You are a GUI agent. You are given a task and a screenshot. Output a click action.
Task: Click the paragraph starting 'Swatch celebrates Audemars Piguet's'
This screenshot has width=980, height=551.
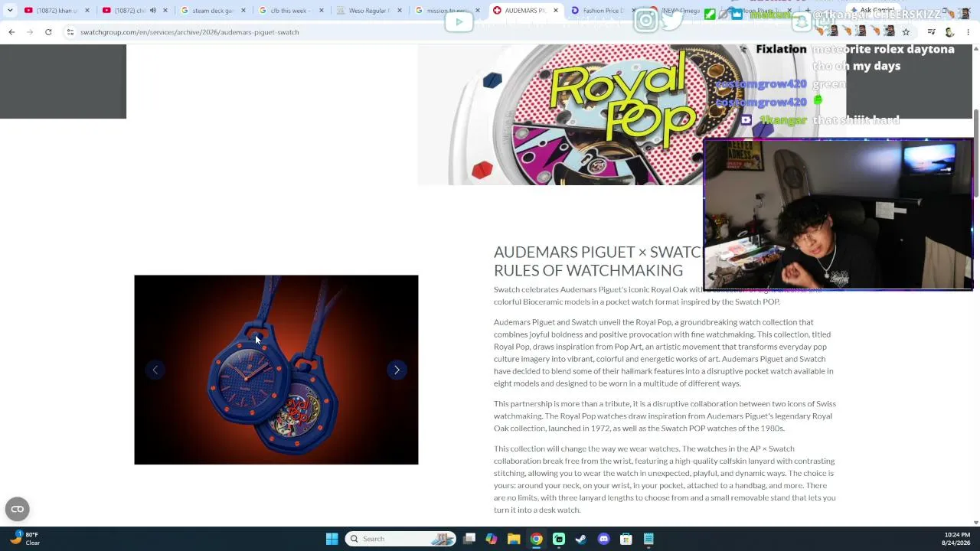[658, 295]
